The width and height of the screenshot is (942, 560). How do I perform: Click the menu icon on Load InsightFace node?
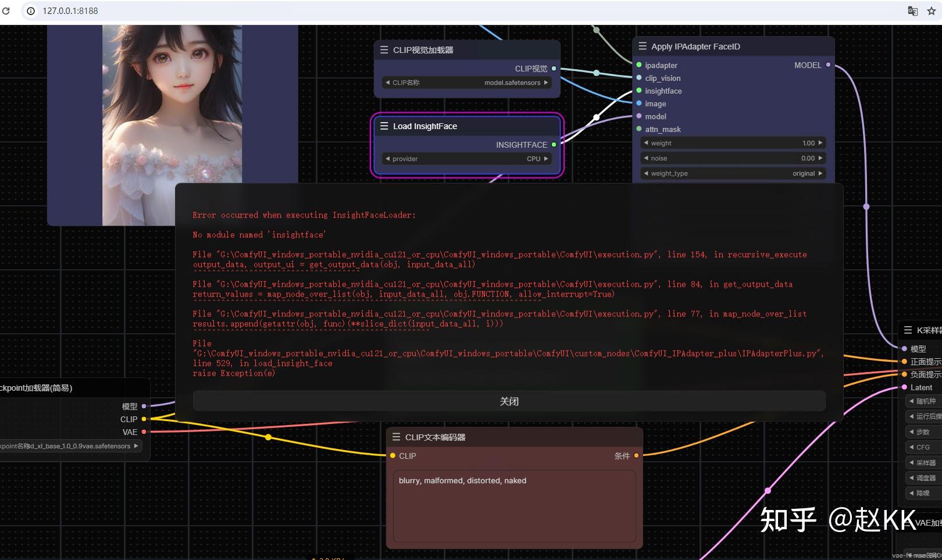(384, 126)
